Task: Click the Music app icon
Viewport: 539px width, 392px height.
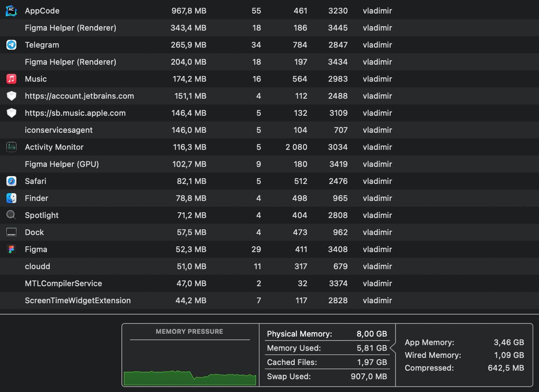Action: (11, 79)
